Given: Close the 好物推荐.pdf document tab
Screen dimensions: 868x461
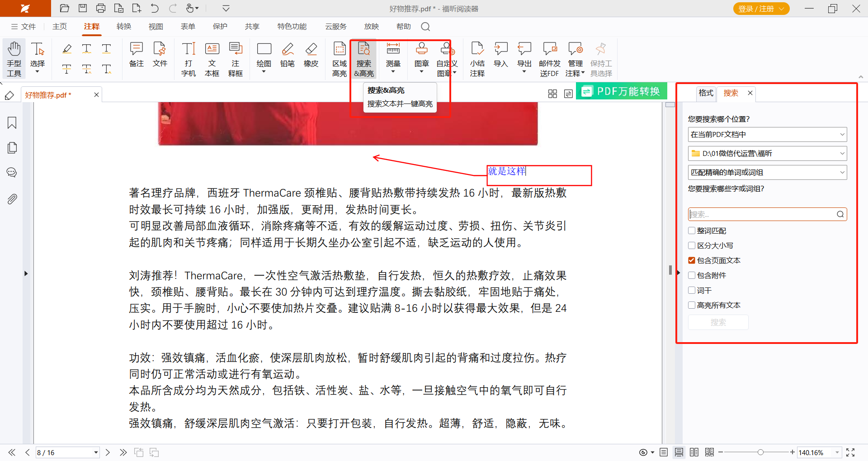Looking at the screenshot, I should click(x=96, y=94).
